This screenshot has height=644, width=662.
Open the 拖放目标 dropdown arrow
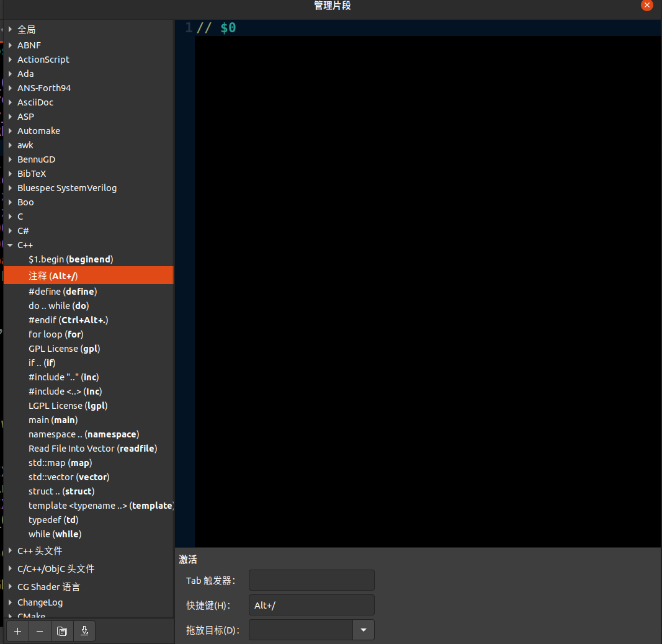pyautogui.click(x=364, y=630)
